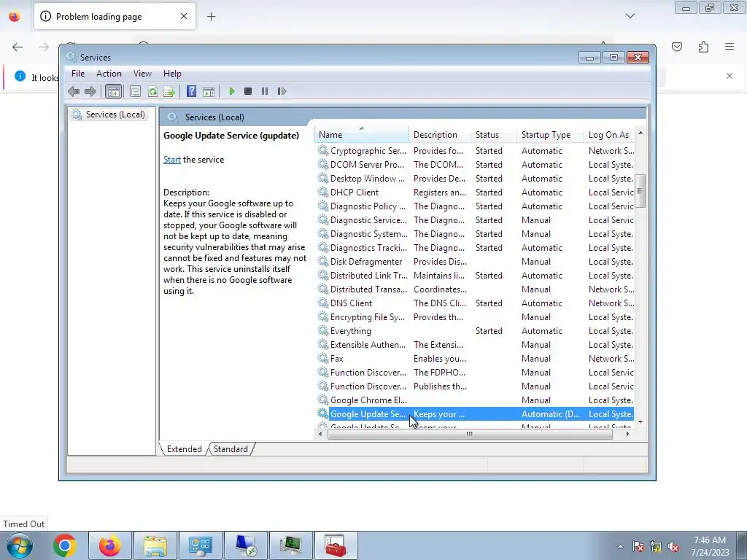Click the Start the service link

point(172,160)
